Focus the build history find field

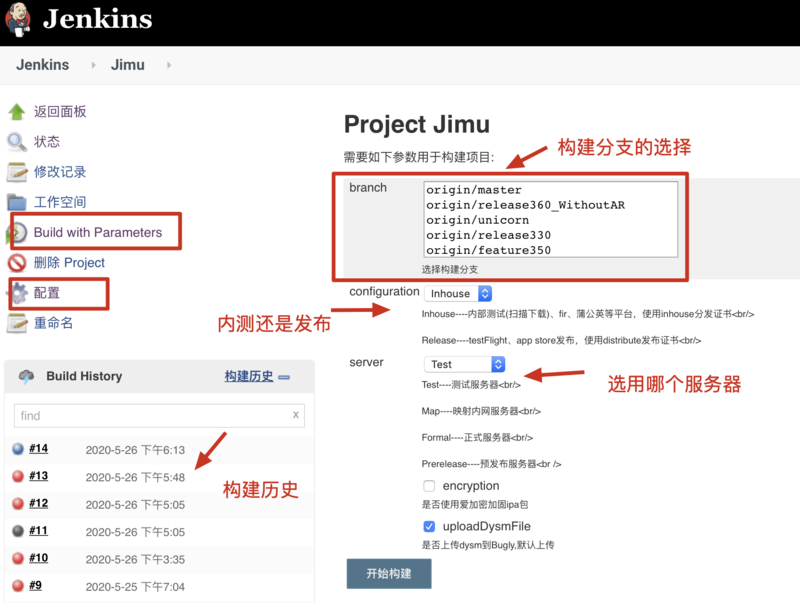(159, 415)
